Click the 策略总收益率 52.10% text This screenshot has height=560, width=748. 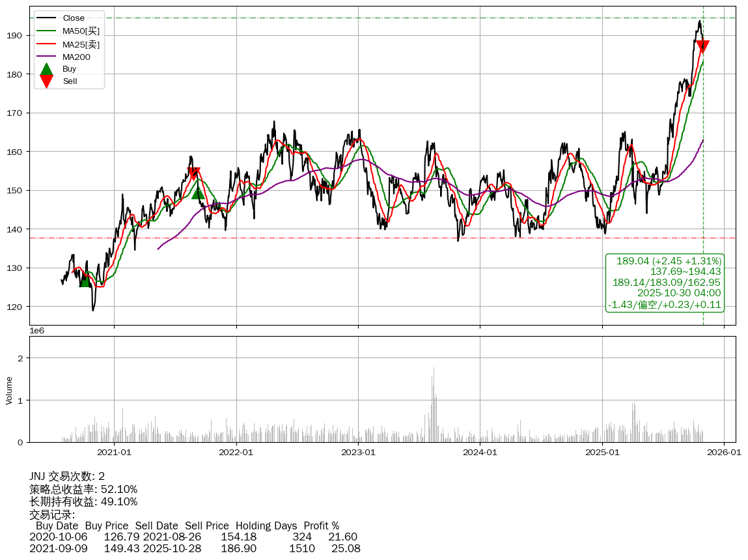point(83,489)
